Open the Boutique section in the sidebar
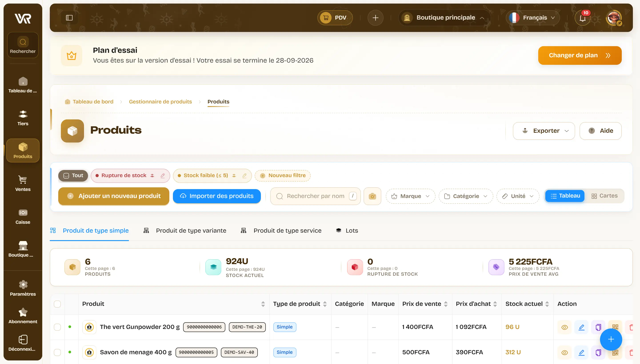The width and height of the screenshot is (640, 364). coord(23,249)
